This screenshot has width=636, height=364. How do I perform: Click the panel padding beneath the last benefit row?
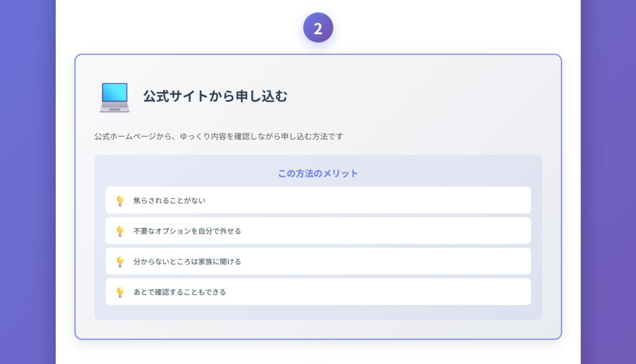coord(318,312)
